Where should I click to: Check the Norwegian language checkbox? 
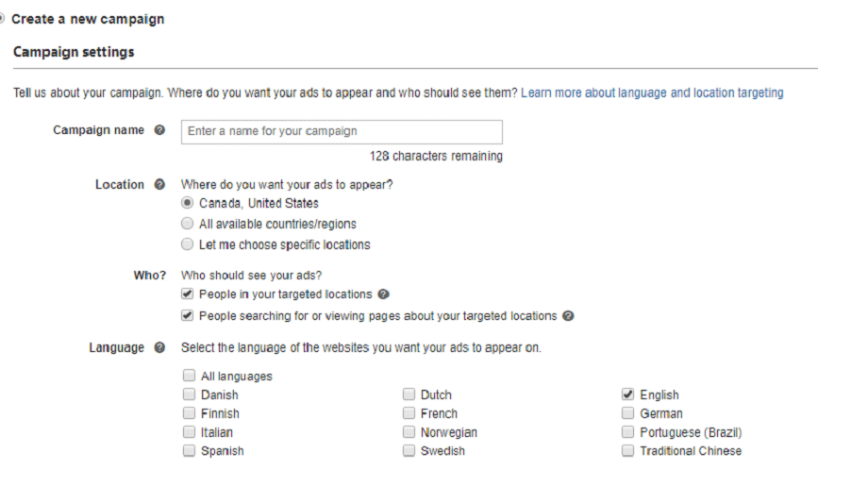tap(409, 431)
